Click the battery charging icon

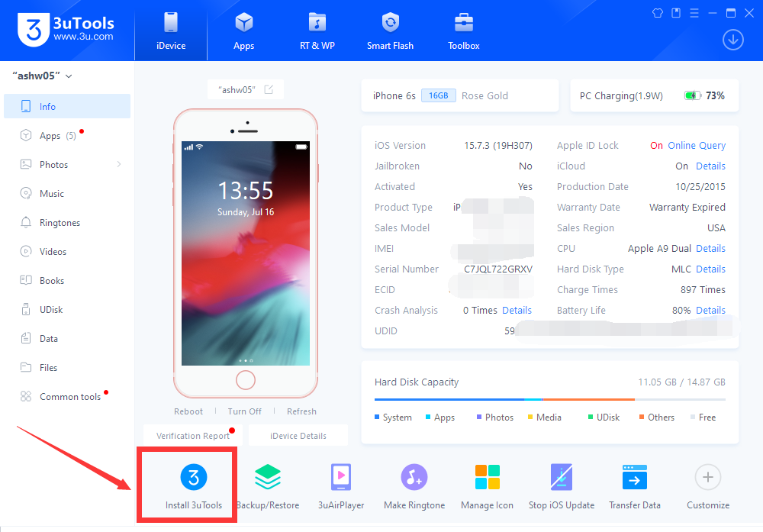pyautogui.click(x=693, y=95)
